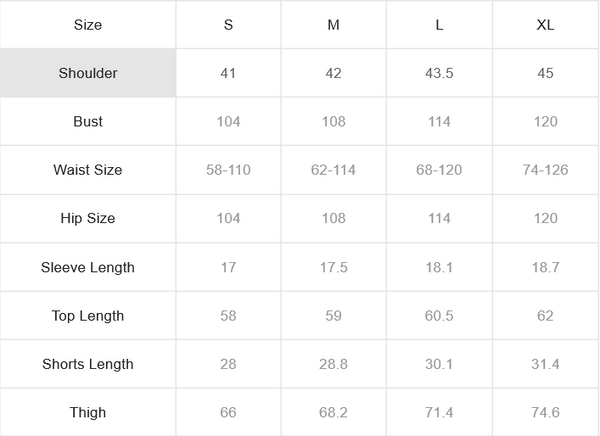Select the 17.5 sleeve length cell
Image resolution: width=600 pixels, height=436 pixels.
(x=333, y=267)
